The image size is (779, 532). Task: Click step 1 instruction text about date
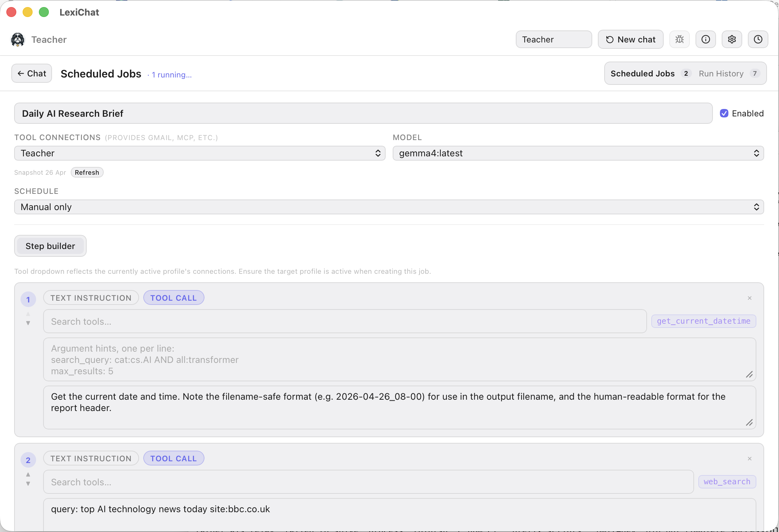coord(399,408)
